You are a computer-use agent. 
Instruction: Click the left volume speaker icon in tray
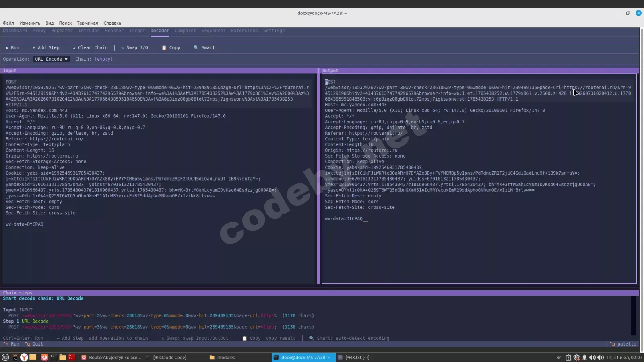(592, 357)
